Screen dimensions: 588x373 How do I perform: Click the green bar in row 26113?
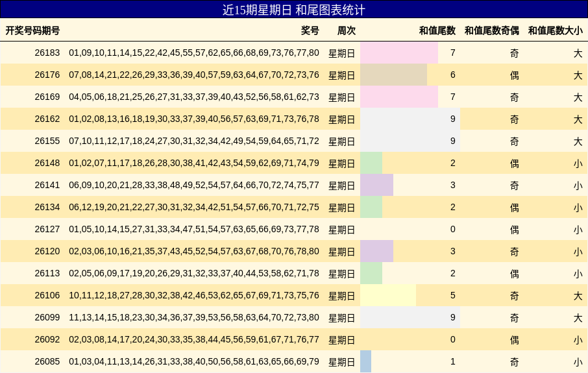click(x=371, y=273)
